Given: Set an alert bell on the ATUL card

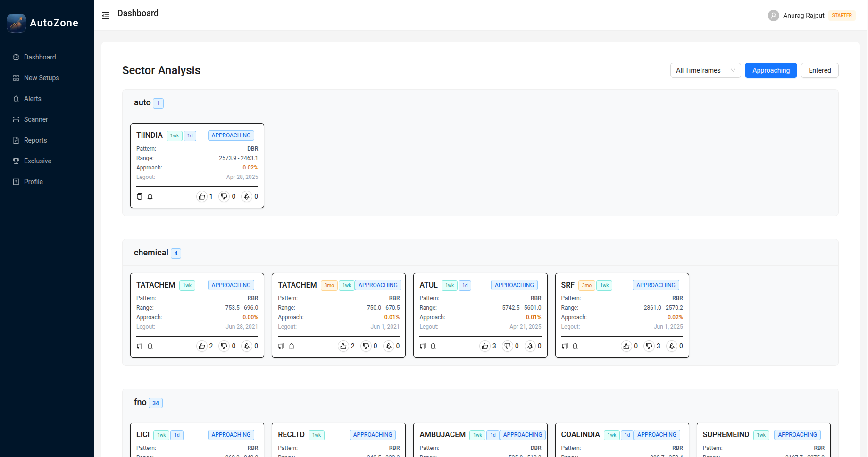Looking at the screenshot, I should tap(433, 346).
